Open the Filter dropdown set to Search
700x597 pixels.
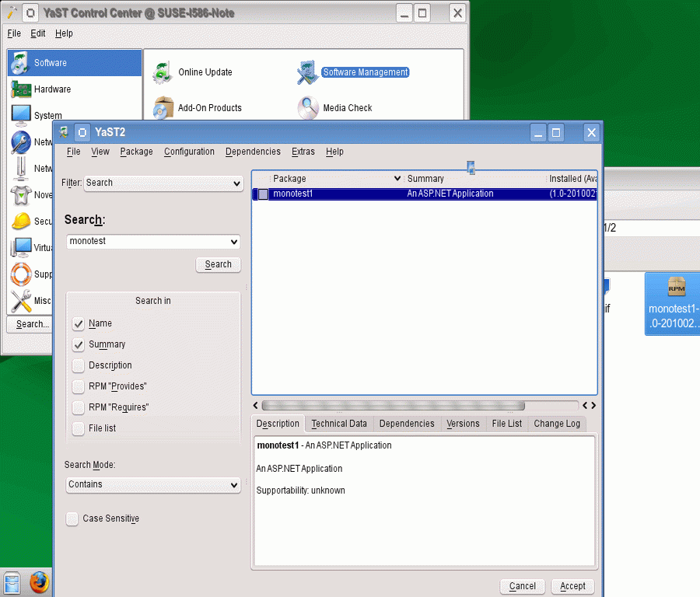click(163, 183)
